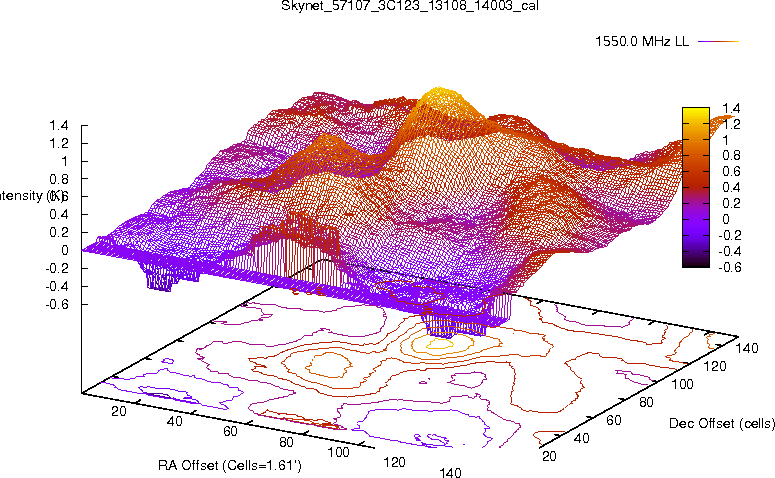Select the 1.4 label on the color bar

tap(731, 108)
